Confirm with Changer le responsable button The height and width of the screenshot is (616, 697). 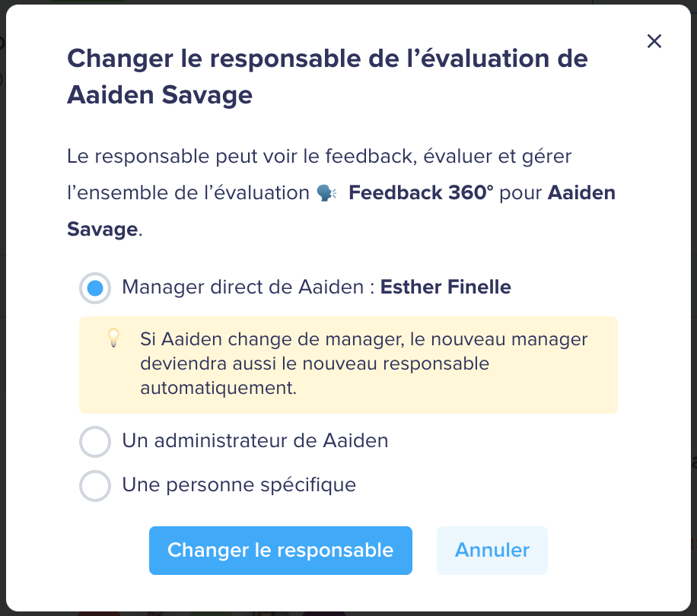[281, 551]
